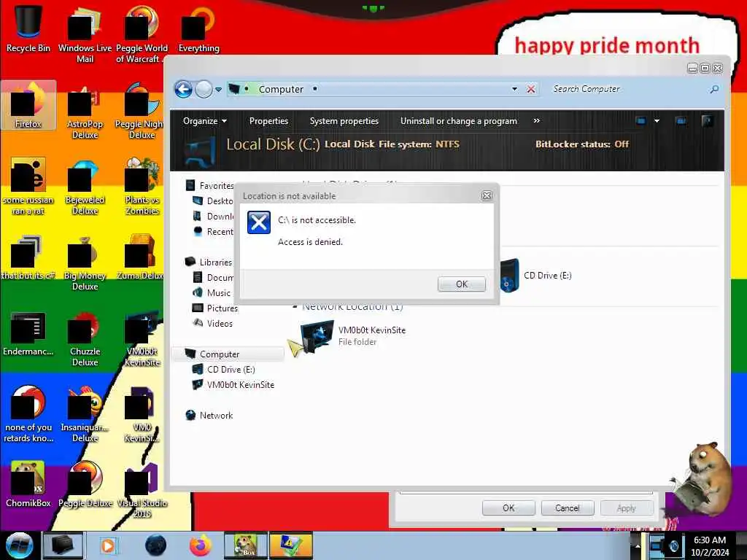Image resolution: width=747 pixels, height=560 pixels.
Task: Toggle the preview pane icon
Action: point(681,121)
